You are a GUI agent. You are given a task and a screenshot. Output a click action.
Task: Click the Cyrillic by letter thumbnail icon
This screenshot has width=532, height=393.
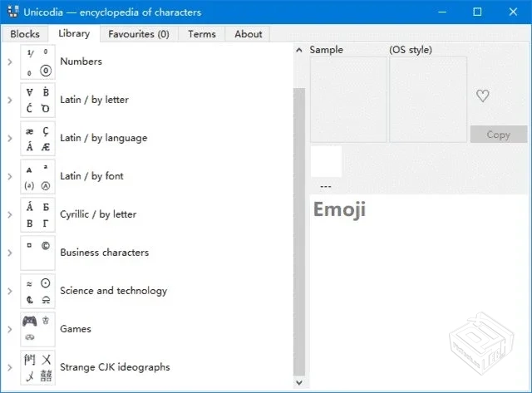[x=37, y=215]
